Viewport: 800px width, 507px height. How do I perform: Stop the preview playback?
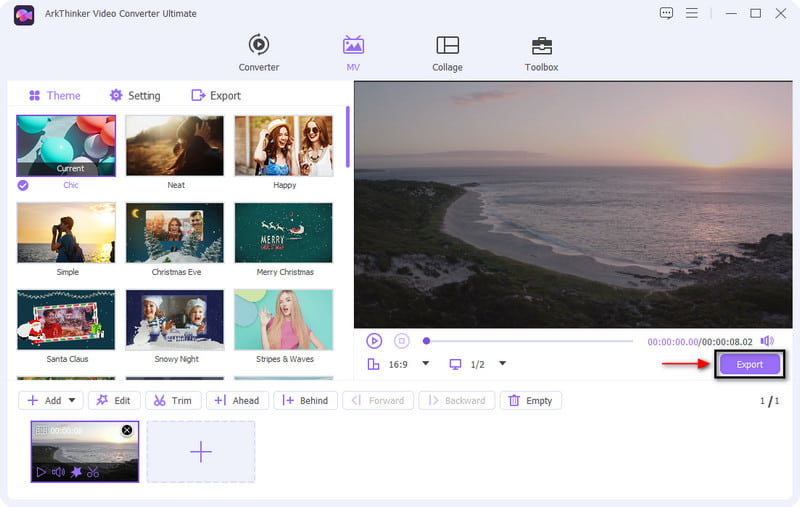coord(402,341)
